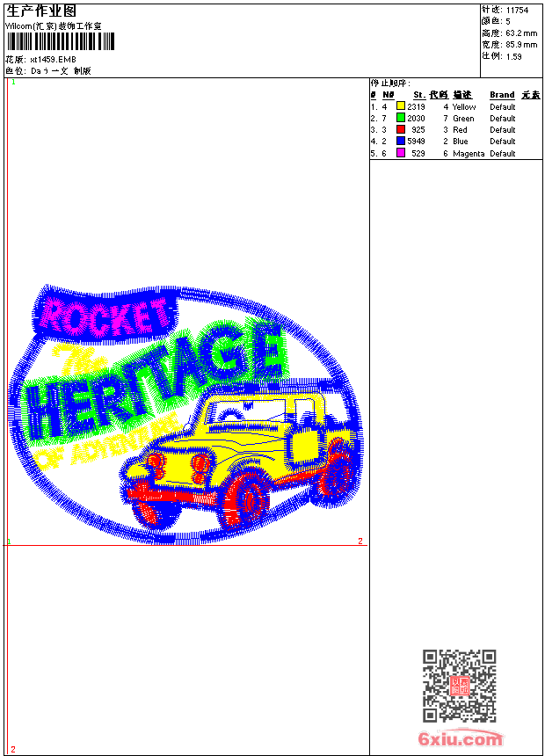Click the barcode under the Wilcom studio name

pos(61,41)
